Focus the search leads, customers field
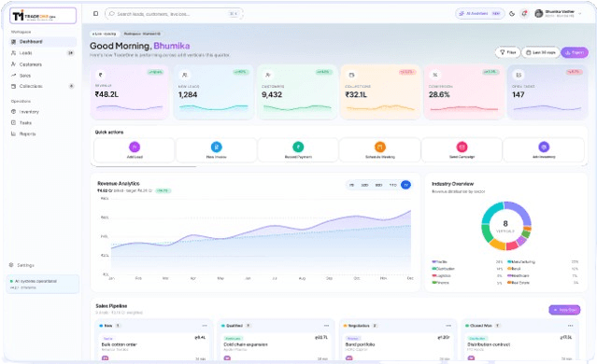Viewport: 597px width, 364px height. [174, 14]
